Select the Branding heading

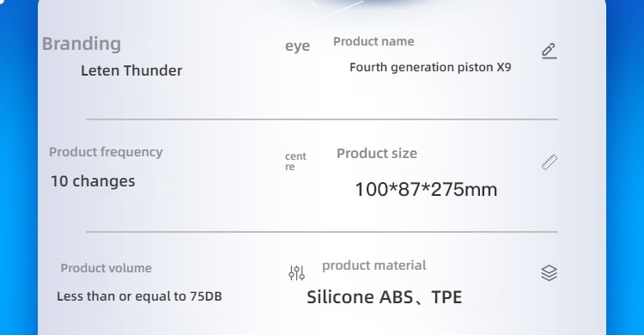pyautogui.click(x=82, y=44)
